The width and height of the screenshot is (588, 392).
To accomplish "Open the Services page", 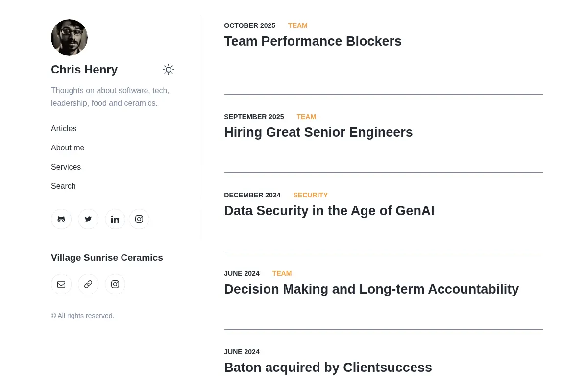I will pyautogui.click(x=66, y=167).
